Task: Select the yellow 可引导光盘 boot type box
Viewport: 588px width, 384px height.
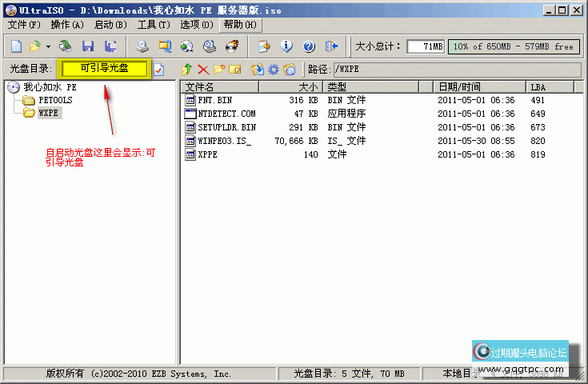Action: [104, 69]
